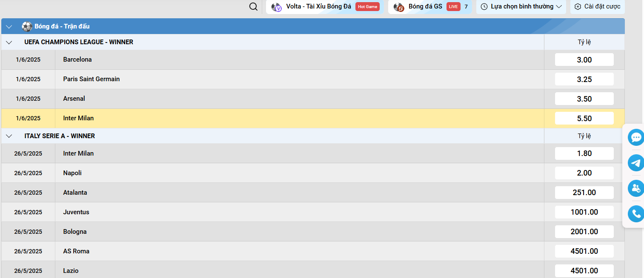
Task: Click the UEFA CHAMPIONS LEAGUE - WINNER title
Action: tap(79, 42)
